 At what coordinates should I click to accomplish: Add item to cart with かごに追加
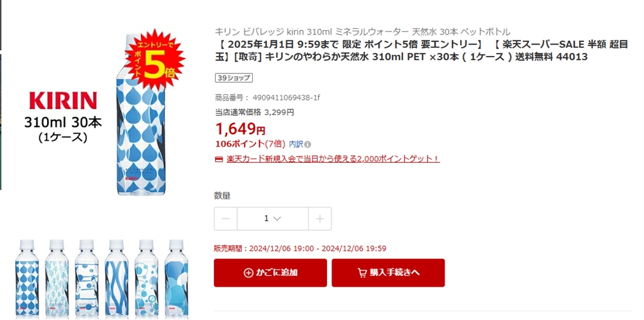click(270, 273)
